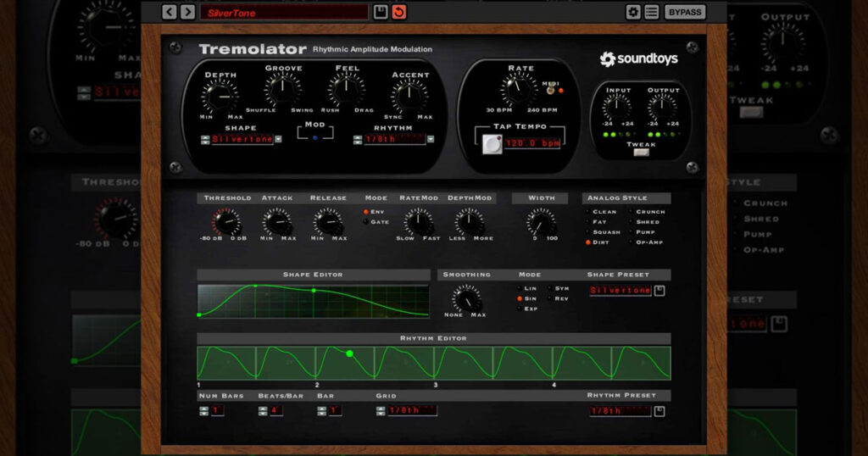
Task: Click the orange undo/revert icon
Action: coord(398,12)
